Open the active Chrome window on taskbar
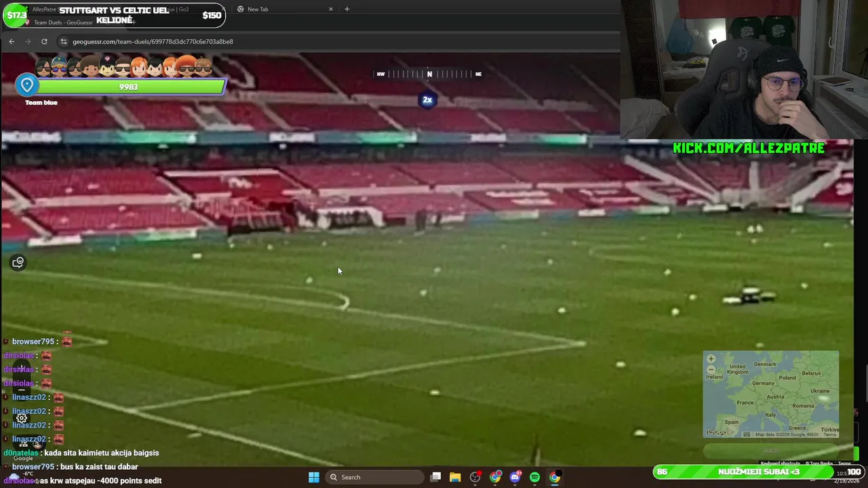Screen dimensions: 868x488 pyautogui.click(x=555, y=477)
